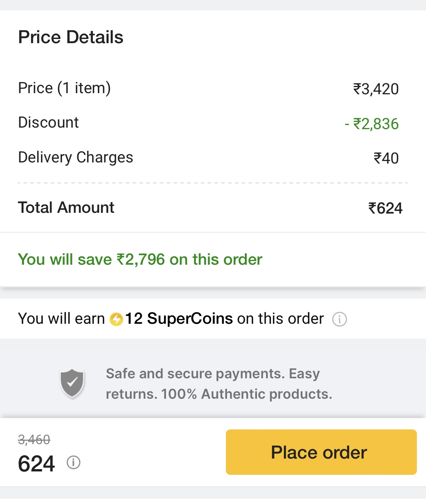Click the large 624 price at bottom
The height and width of the screenshot is (504, 426).
36,464
